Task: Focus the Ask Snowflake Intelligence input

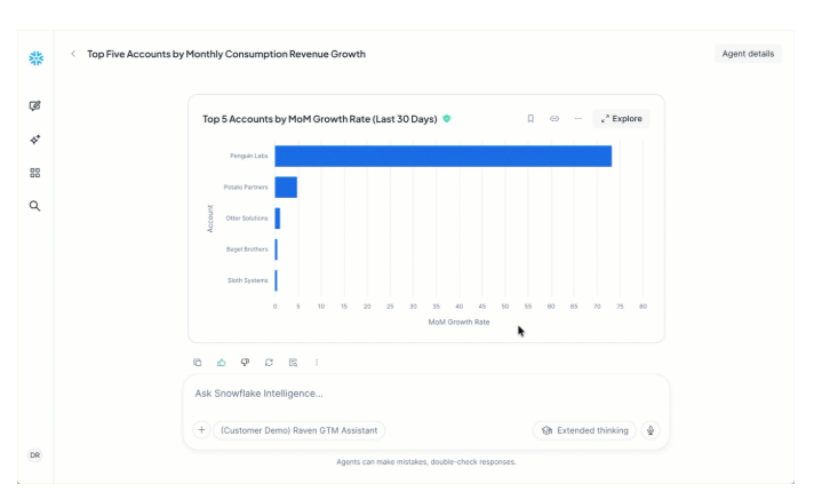Action: [x=426, y=393]
